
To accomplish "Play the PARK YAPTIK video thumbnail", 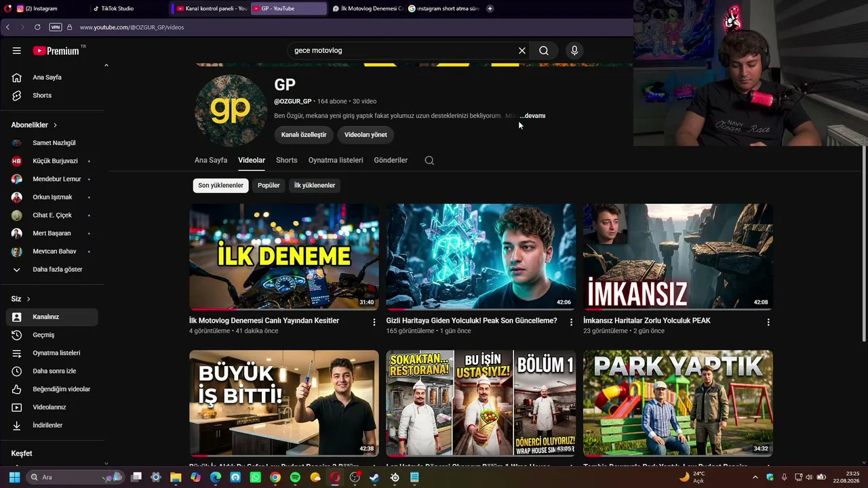I will 678,403.
